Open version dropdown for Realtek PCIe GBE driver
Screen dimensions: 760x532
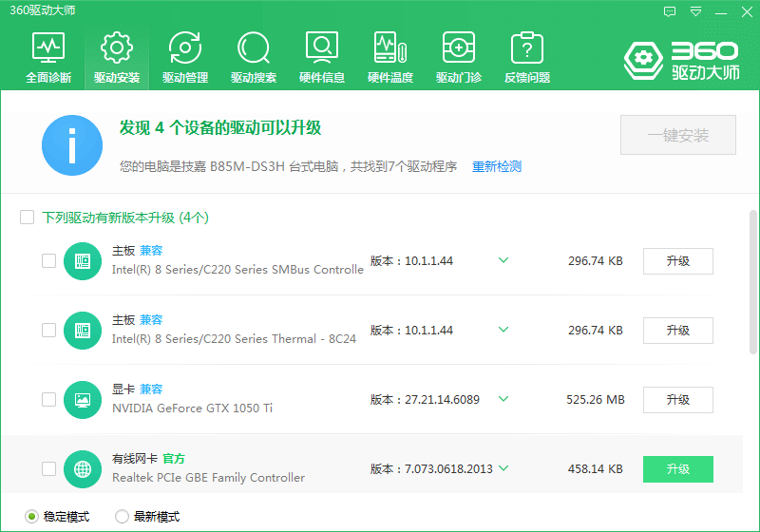503,468
